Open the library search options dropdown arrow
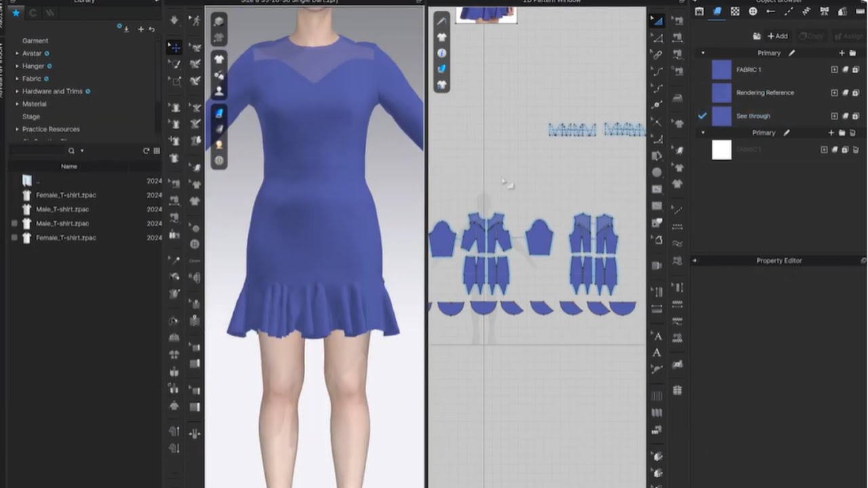 coord(82,151)
